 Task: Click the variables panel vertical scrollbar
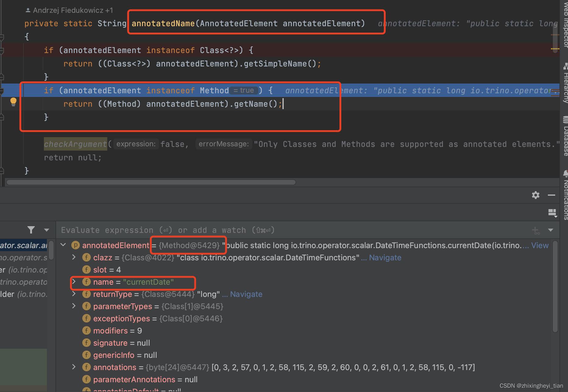coord(555,287)
